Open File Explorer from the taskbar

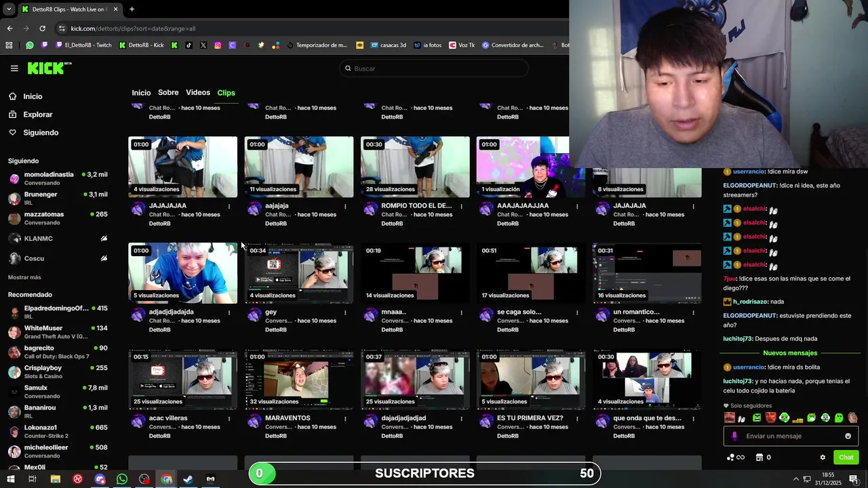(55, 479)
